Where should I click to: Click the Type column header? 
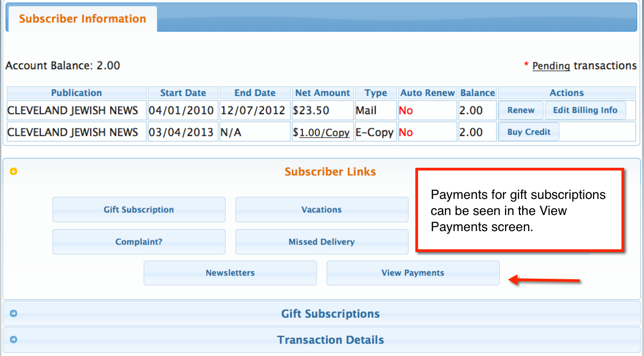point(376,93)
